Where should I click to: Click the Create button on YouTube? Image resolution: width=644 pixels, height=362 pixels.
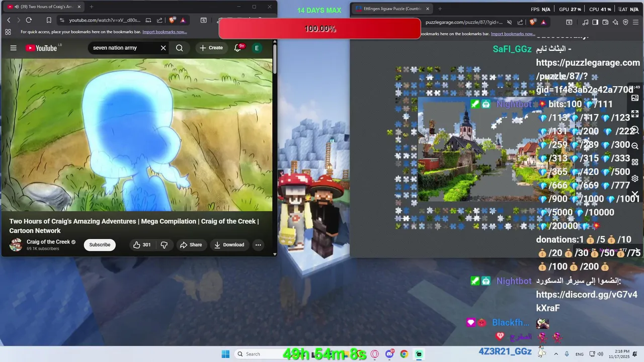tap(211, 48)
